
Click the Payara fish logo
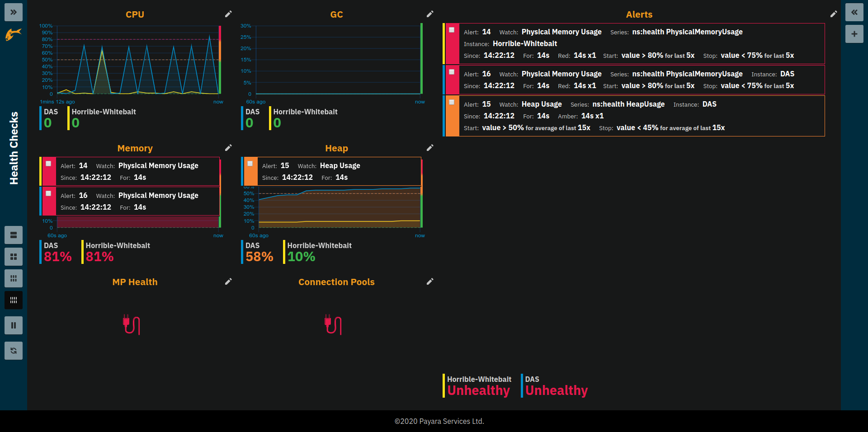(x=14, y=34)
